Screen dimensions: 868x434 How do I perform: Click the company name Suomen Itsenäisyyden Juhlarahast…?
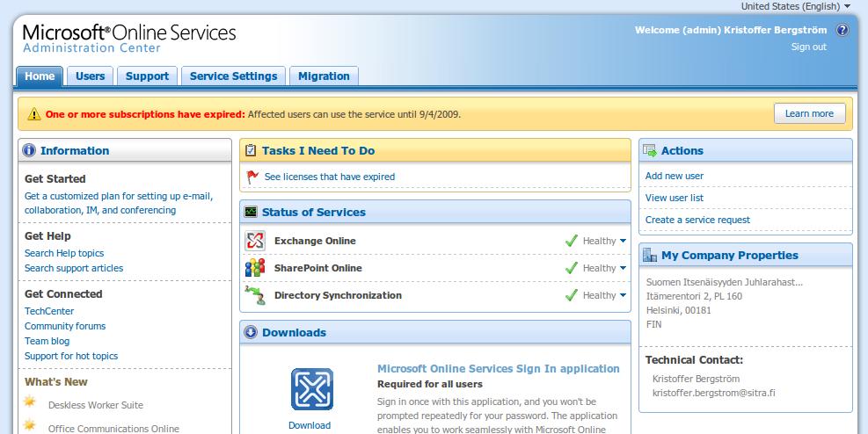point(725,282)
